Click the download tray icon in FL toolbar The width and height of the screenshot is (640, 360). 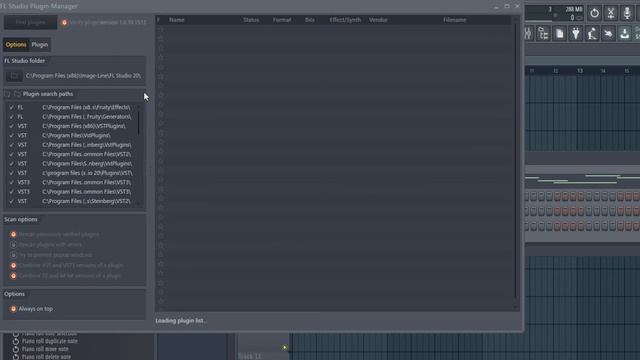pyautogui.click(x=624, y=33)
